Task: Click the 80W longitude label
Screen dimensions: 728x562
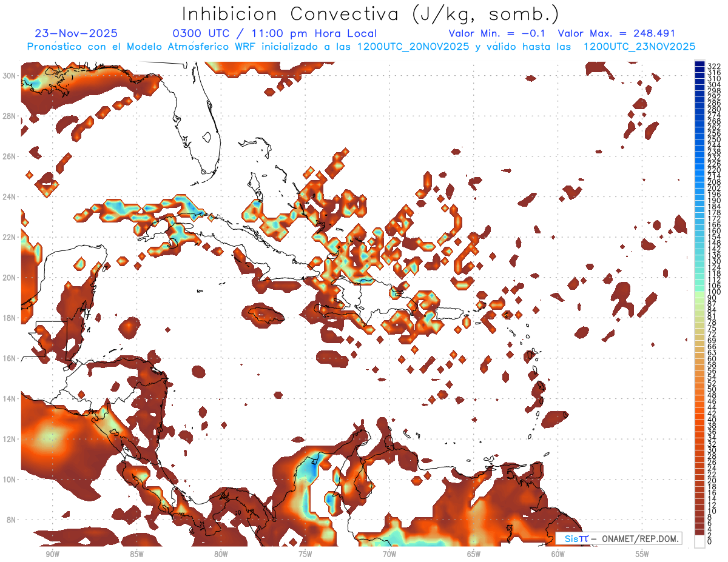Action: (x=221, y=555)
